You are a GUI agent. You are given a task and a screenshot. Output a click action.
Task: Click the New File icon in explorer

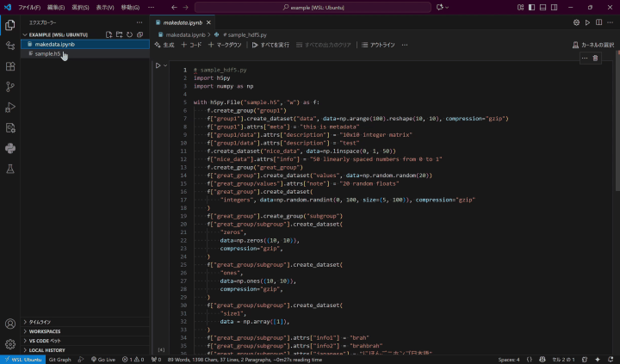(x=108, y=34)
